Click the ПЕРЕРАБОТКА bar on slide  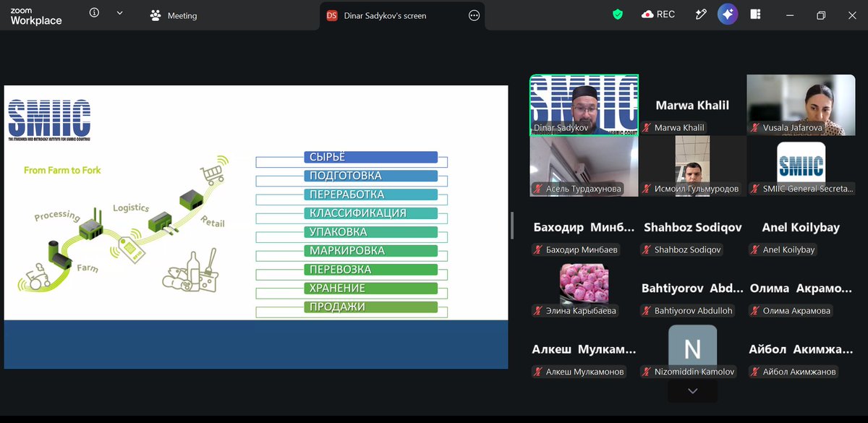pos(370,195)
